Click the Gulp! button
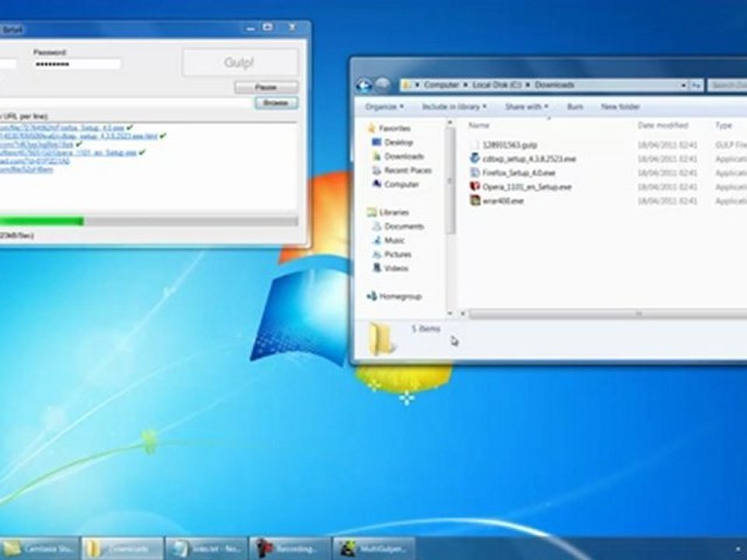The image size is (747, 560). 240,62
